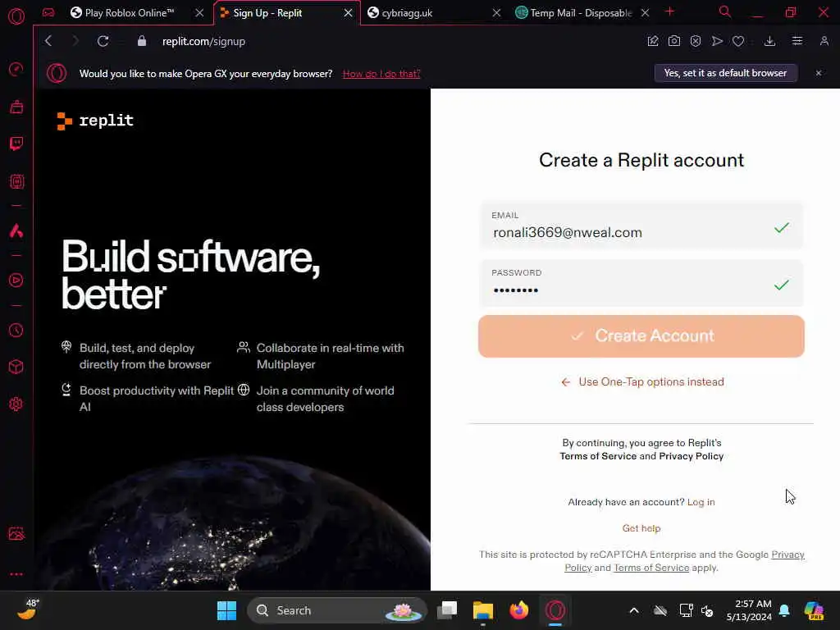The image size is (840, 630).
Task: Open the Downloads icon
Action: point(769,41)
